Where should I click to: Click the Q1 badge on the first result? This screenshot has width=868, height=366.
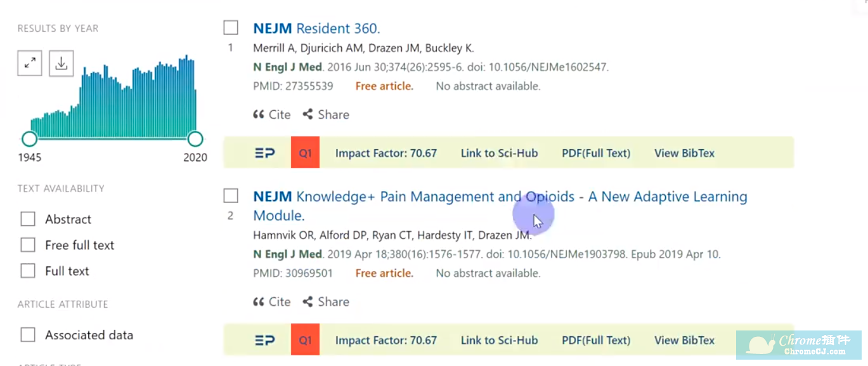click(306, 153)
